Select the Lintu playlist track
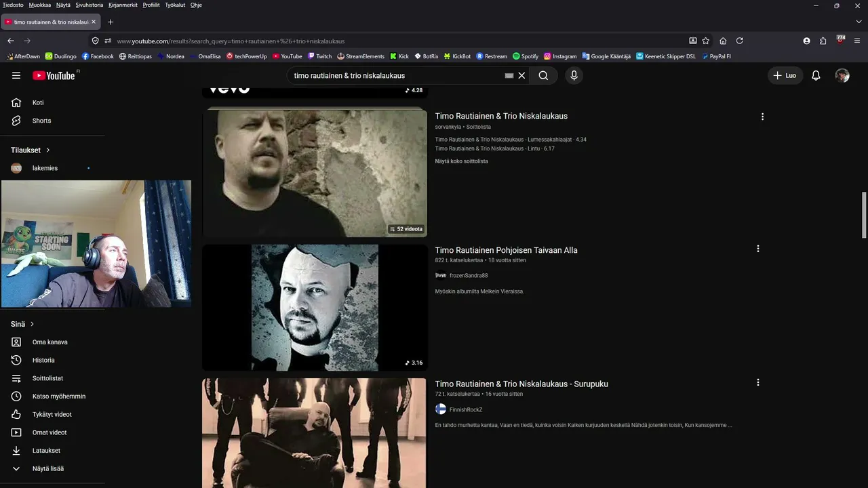The height and width of the screenshot is (488, 868). [x=495, y=148]
